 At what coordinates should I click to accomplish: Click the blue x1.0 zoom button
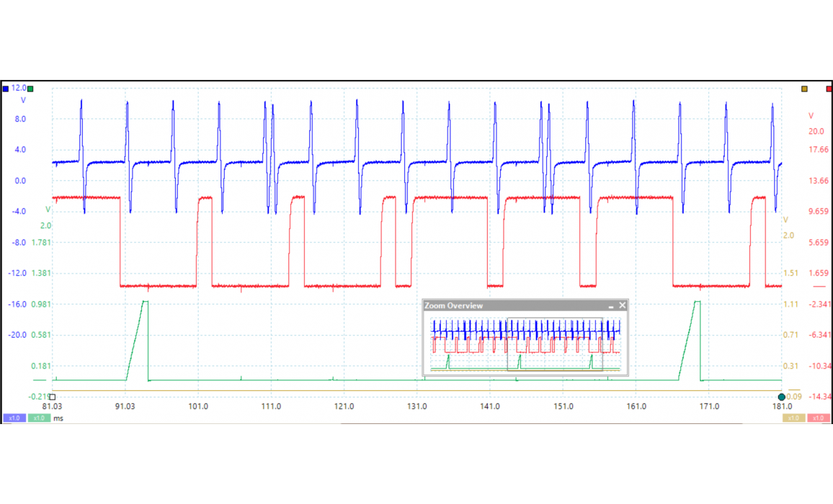pyautogui.click(x=14, y=418)
